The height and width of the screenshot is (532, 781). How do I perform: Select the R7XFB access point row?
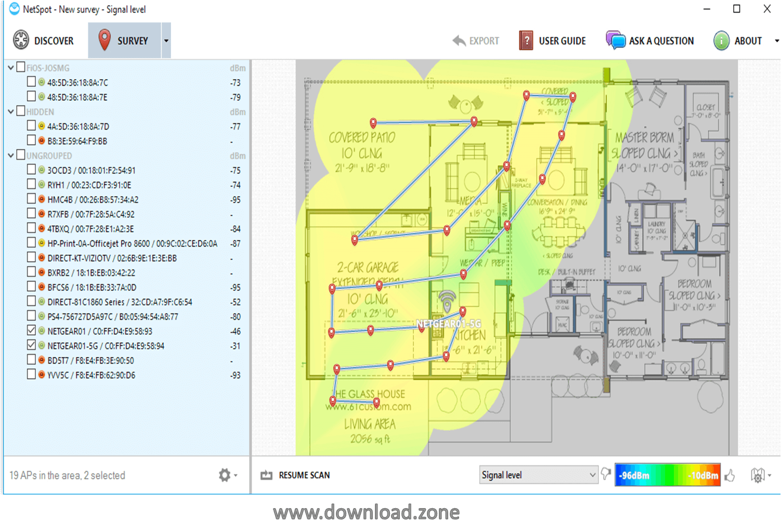(126, 214)
